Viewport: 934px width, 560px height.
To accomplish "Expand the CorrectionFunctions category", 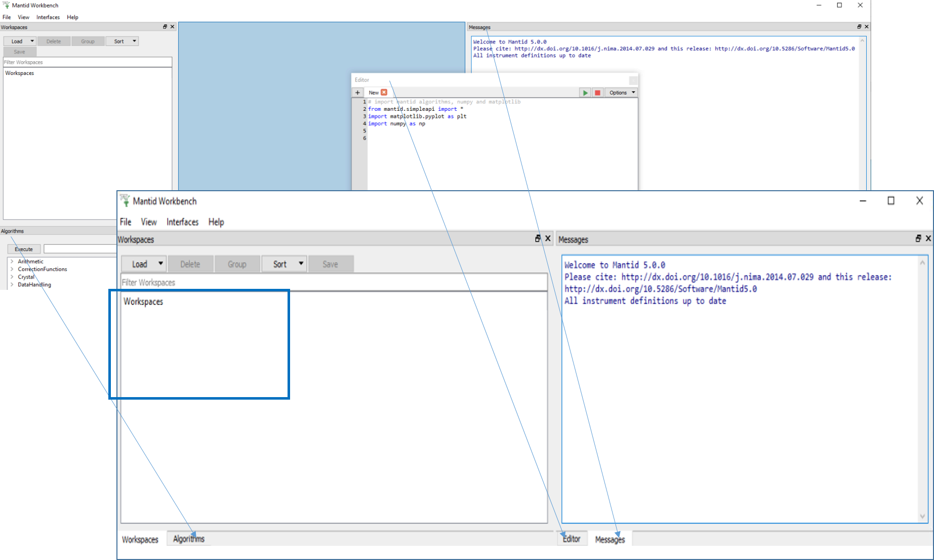I will coord(12,269).
